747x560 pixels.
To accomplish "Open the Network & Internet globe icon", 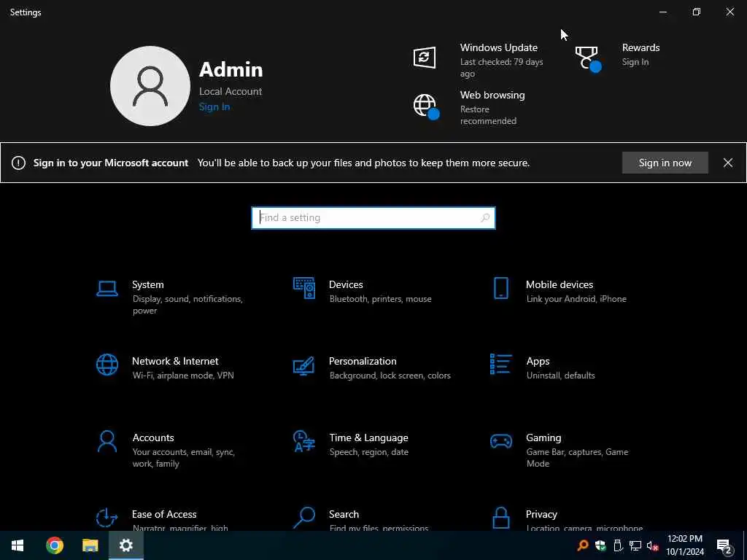I will [107, 365].
